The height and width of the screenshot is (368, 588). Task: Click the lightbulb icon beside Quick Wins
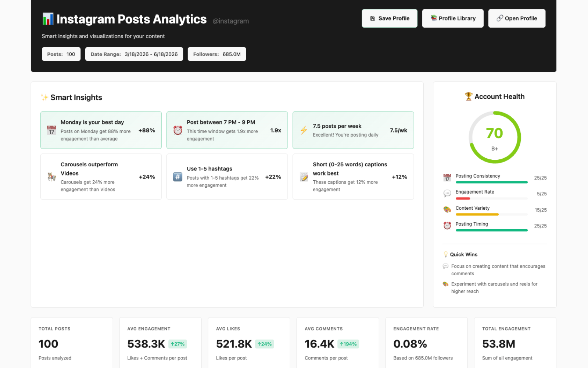pos(446,254)
